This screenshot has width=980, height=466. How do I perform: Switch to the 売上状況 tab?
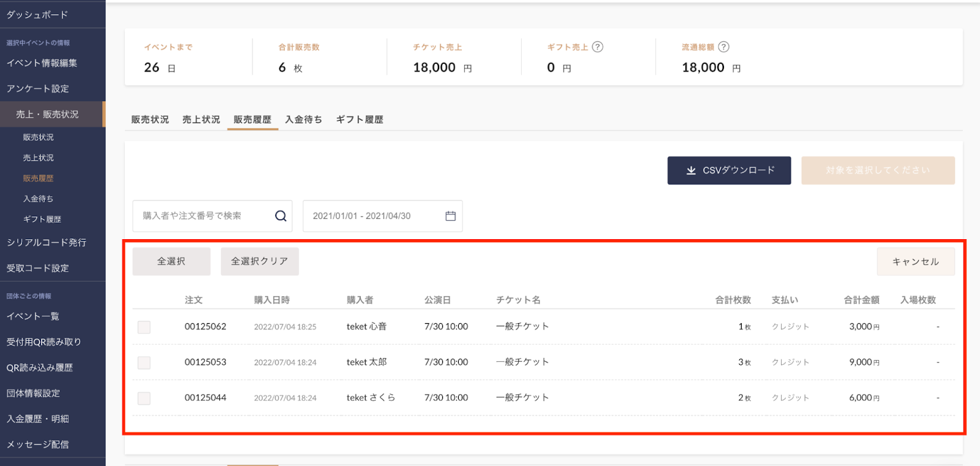tap(201, 120)
